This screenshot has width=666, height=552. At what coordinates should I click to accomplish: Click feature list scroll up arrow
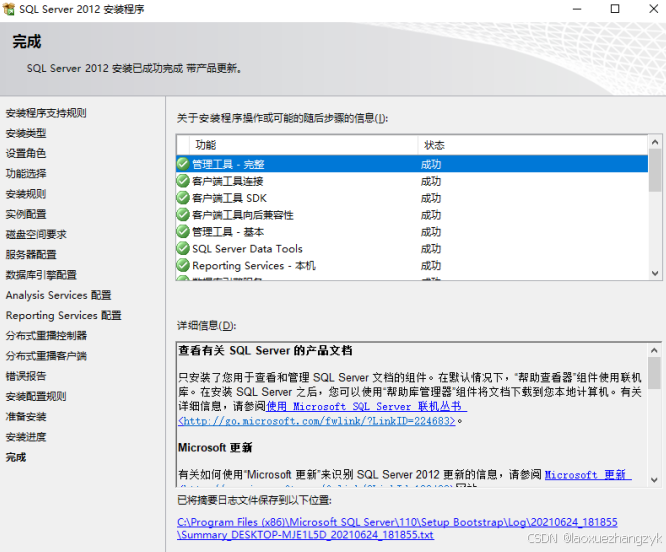(655, 142)
